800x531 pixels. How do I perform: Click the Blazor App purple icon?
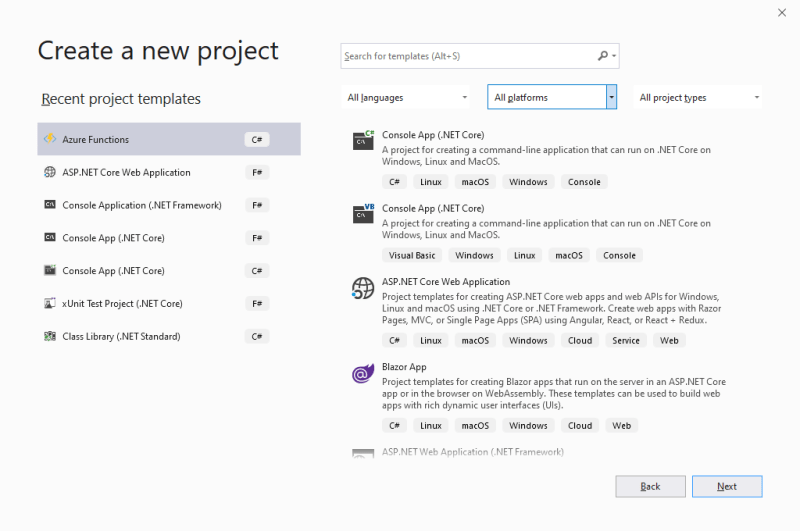click(363, 373)
